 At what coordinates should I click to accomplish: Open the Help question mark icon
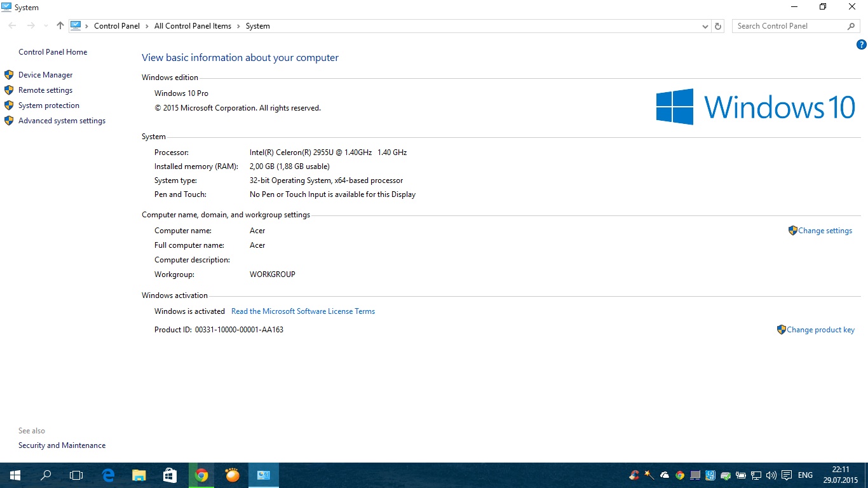coord(862,44)
